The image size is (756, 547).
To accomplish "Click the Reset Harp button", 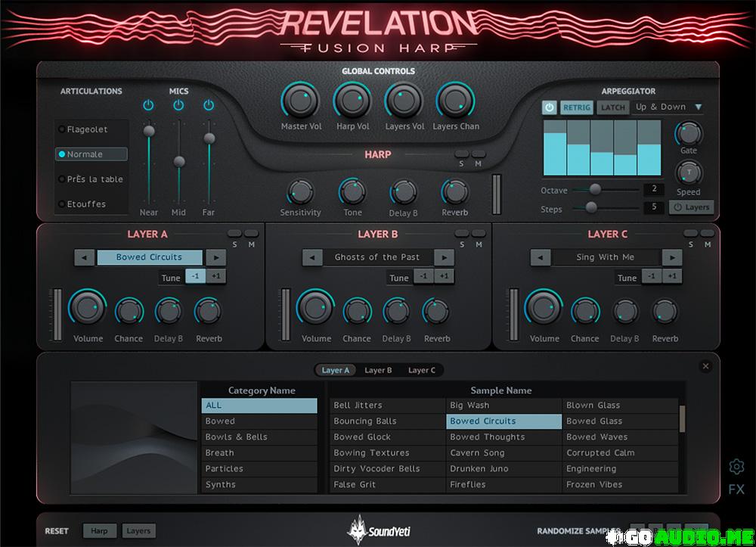I will point(99,531).
